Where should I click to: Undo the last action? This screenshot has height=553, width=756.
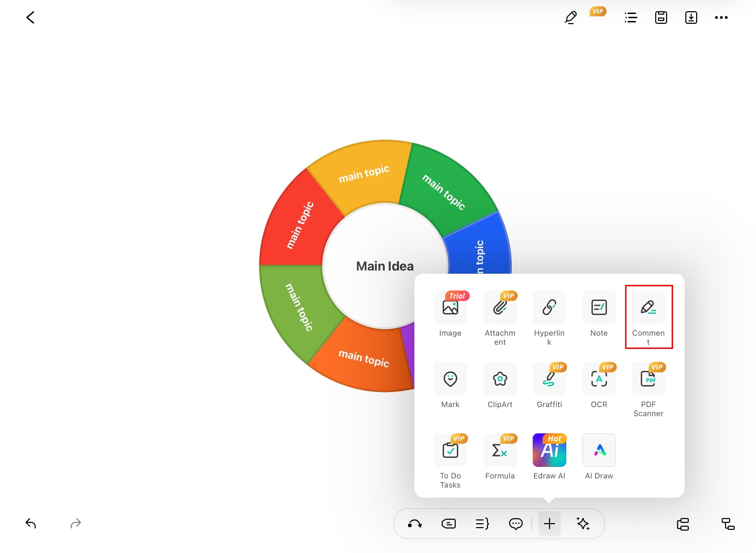click(x=31, y=524)
